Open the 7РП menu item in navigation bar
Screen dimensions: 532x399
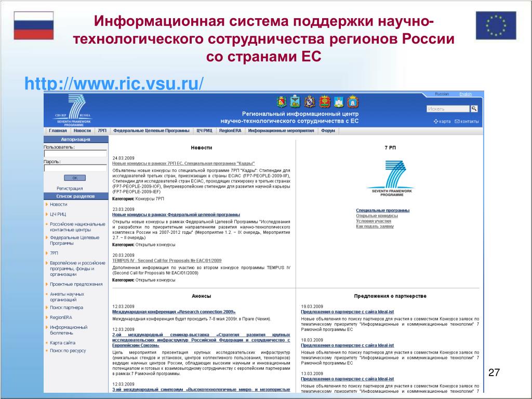click(102, 130)
